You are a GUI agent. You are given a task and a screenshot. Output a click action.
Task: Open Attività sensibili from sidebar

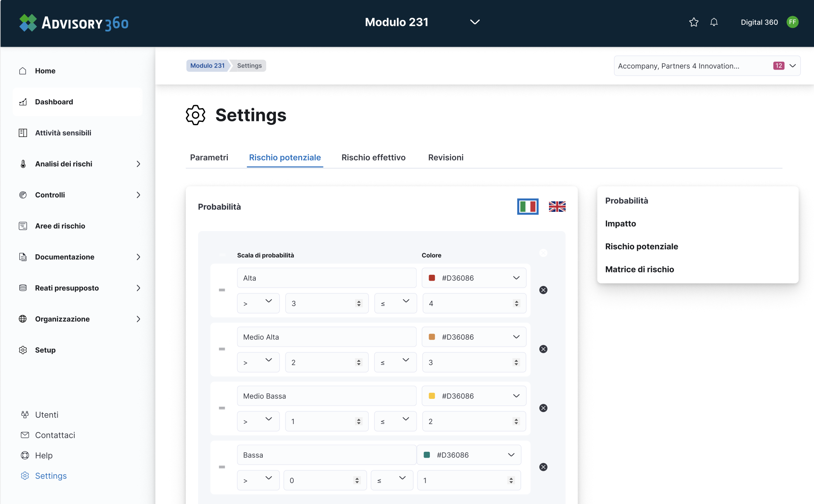pyautogui.click(x=63, y=133)
